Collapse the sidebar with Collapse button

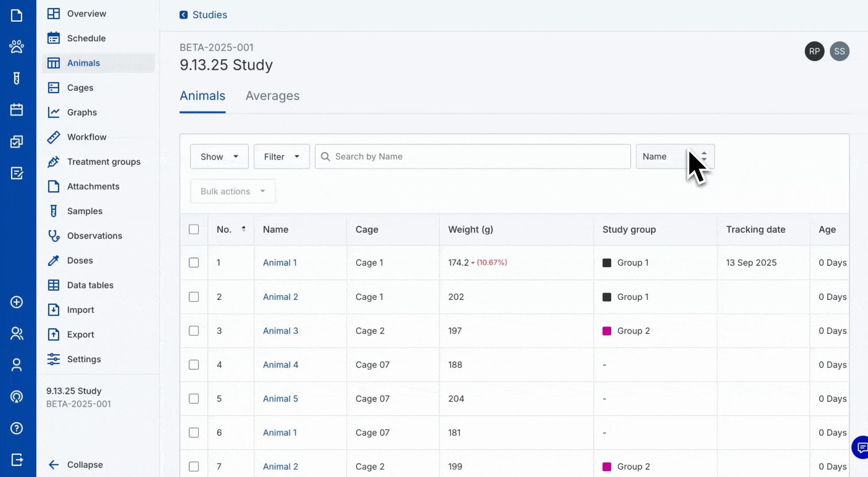tap(75, 465)
